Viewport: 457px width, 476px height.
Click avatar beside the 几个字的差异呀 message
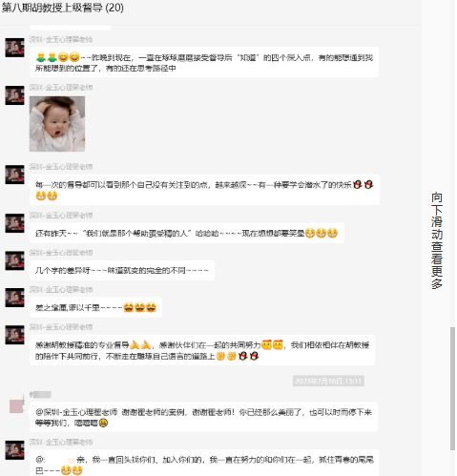[x=14, y=260]
